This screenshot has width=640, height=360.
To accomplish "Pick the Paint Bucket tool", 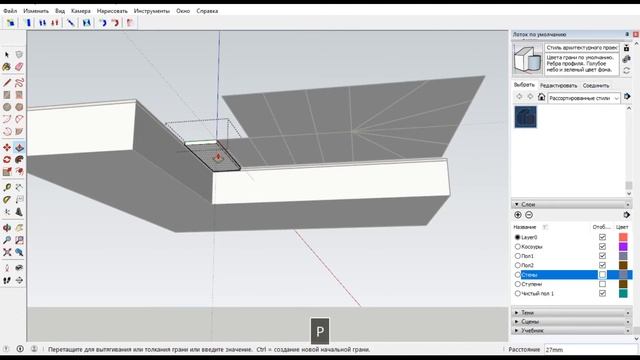I will (x=7, y=67).
